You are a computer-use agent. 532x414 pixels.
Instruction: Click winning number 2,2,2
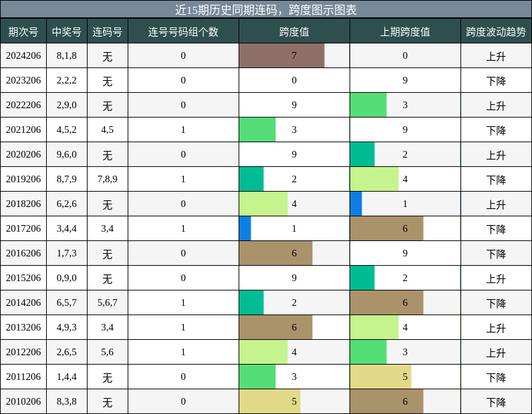click(67, 80)
